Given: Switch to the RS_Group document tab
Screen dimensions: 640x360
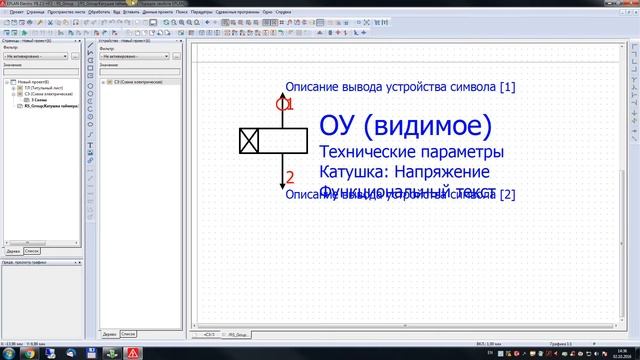Looking at the screenshot, I should (237, 335).
